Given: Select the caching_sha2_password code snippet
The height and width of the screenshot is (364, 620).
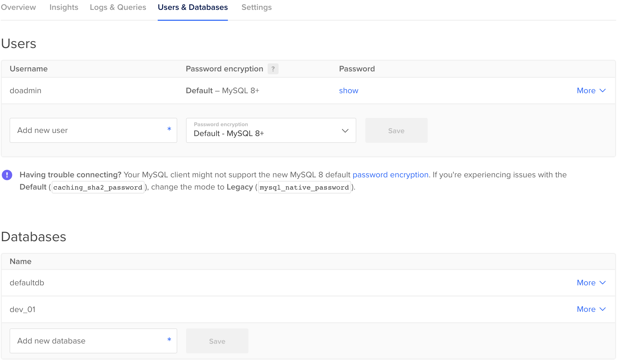Looking at the screenshot, I should click(x=98, y=187).
